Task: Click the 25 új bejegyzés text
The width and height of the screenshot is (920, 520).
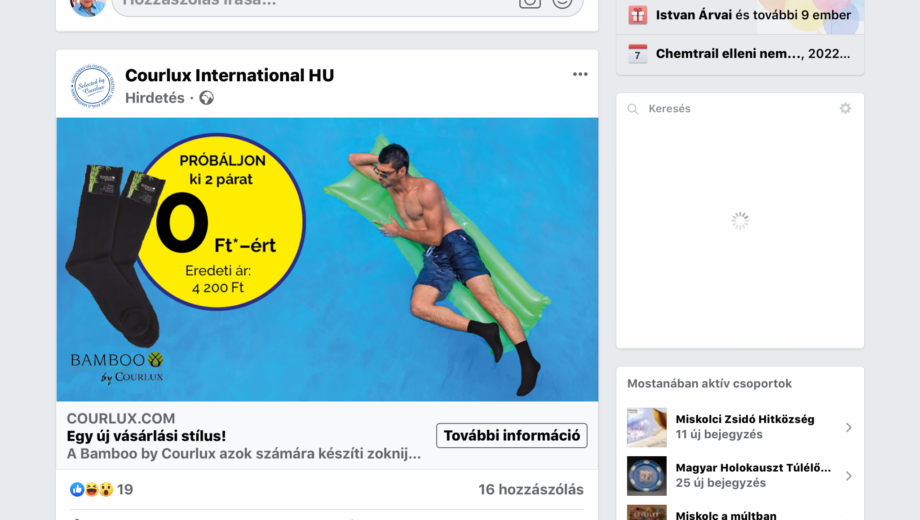Action: tap(721, 482)
